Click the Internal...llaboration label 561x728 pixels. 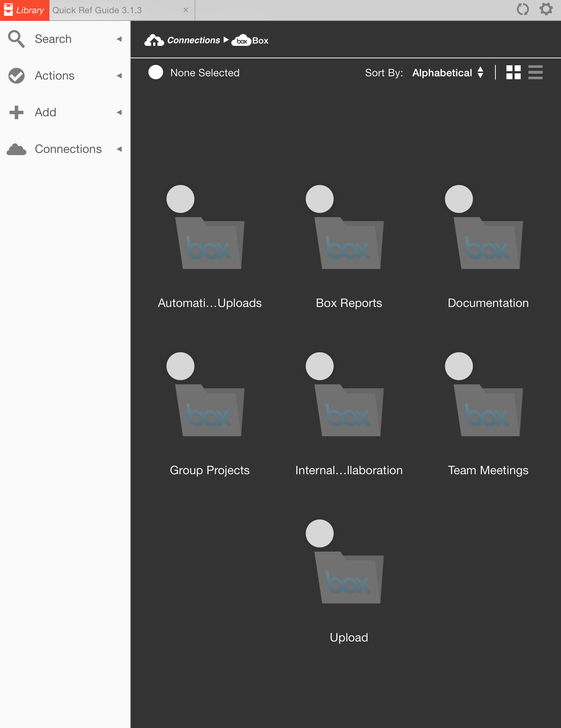pyautogui.click(x=349, y=470)
